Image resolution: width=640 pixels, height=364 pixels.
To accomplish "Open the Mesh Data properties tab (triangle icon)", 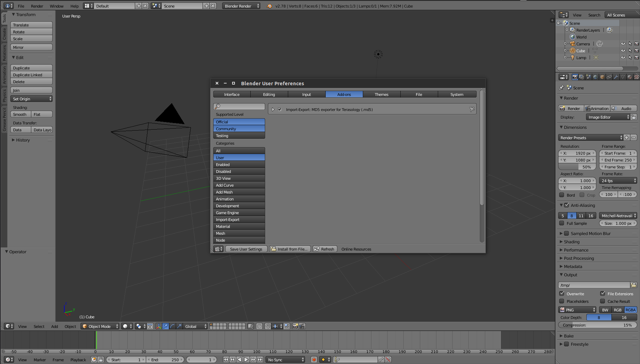I will coord(623,77).
